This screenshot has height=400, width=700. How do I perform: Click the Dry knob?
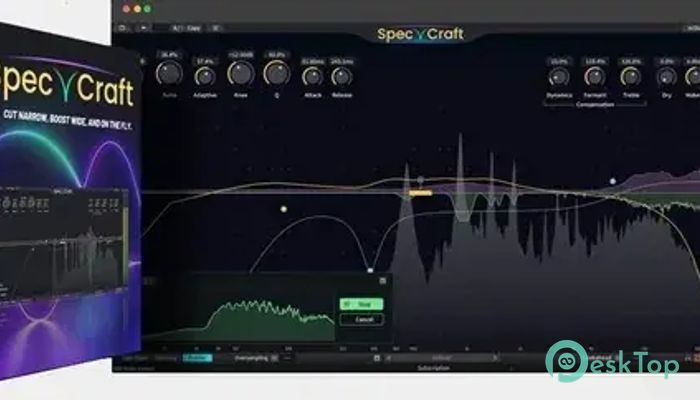667,76
